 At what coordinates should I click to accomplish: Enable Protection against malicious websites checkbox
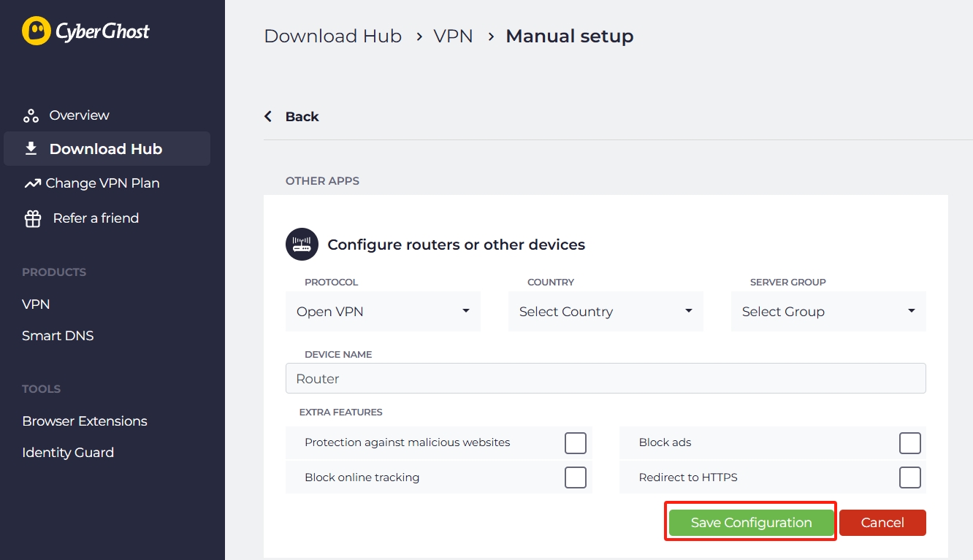click(576, 442)
